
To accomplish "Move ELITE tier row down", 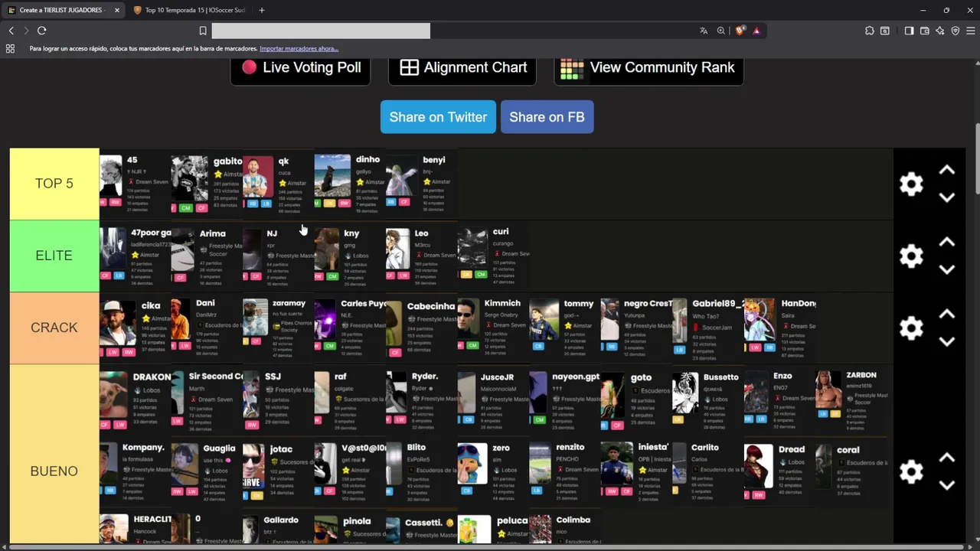I will (947, 269).
